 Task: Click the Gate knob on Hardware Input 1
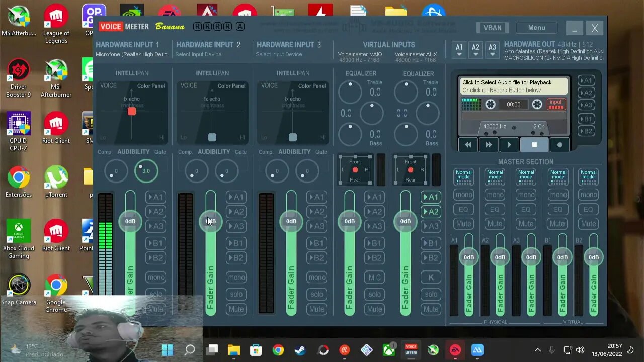click(146, 171)
